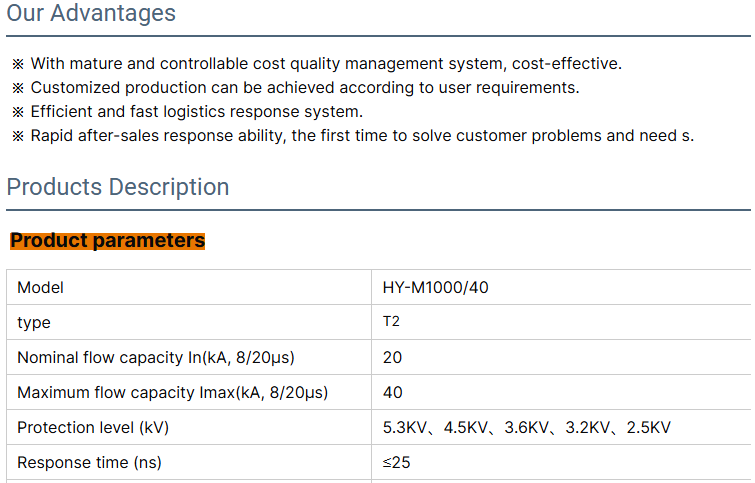Click the cost quality management system bullet

[x=325, y=64]
